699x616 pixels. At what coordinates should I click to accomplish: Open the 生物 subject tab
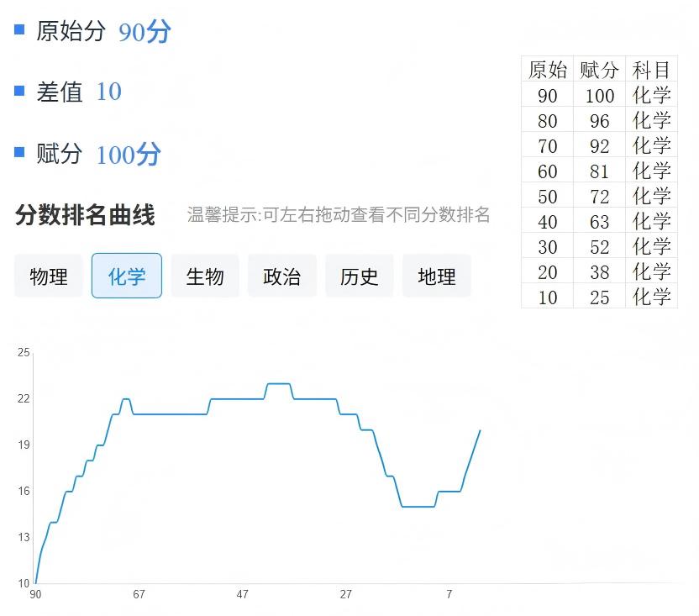click(204, 276)
